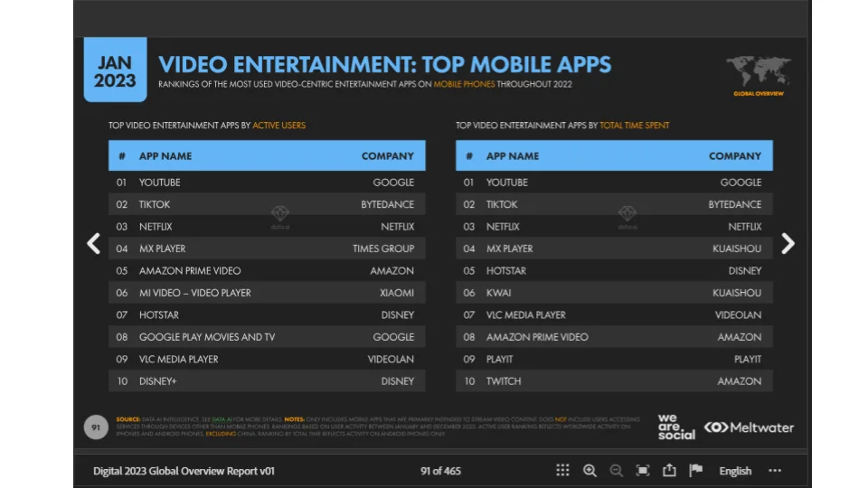Select VLC MEDIA PLAYER in time spent table
This screenshot has height=488, width=868.
(526, 314)
